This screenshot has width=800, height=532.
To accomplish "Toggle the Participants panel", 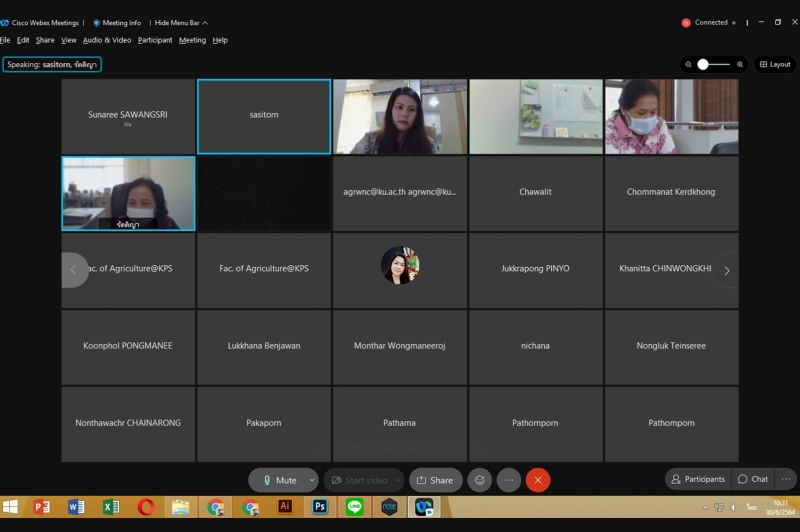I will (698, 479).
